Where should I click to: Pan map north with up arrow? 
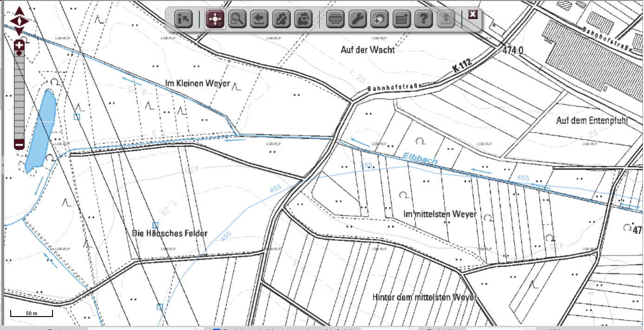click(x=19, y=11)
